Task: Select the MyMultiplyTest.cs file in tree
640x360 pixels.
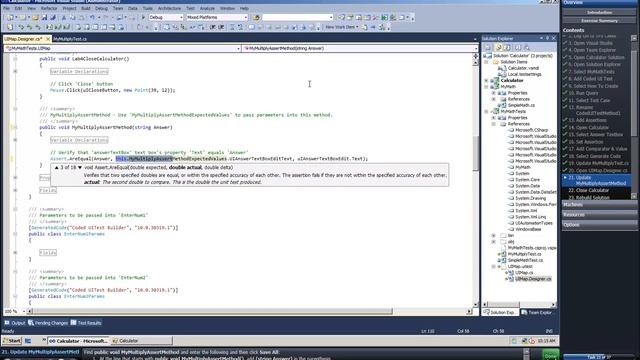Action: pos(524,254)
